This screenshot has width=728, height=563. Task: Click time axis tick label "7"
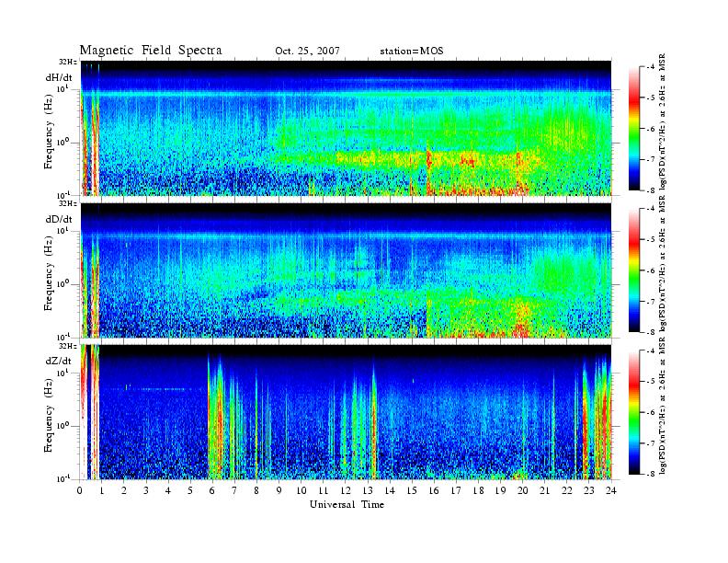coord(234,491)
